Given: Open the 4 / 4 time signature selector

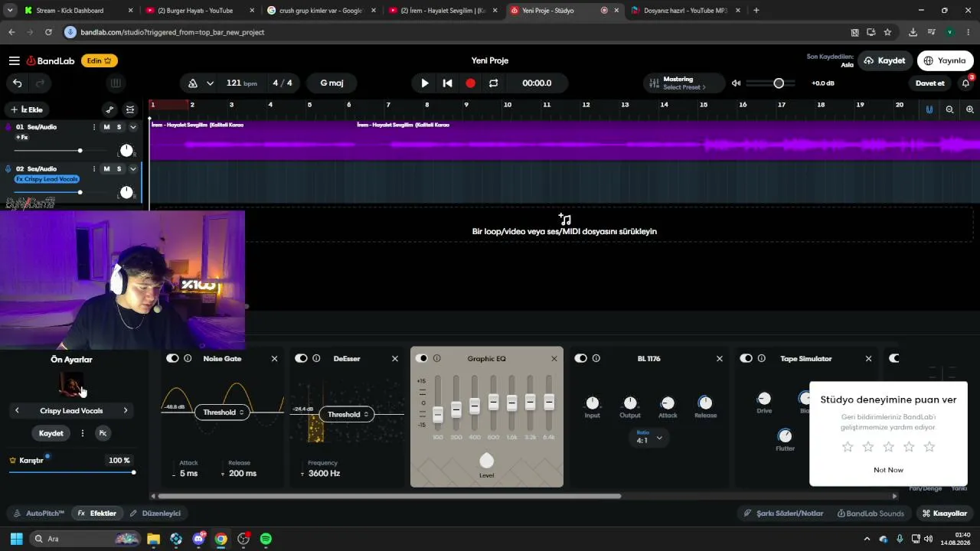Looking at the screenshot, I should tap(283, 83).
